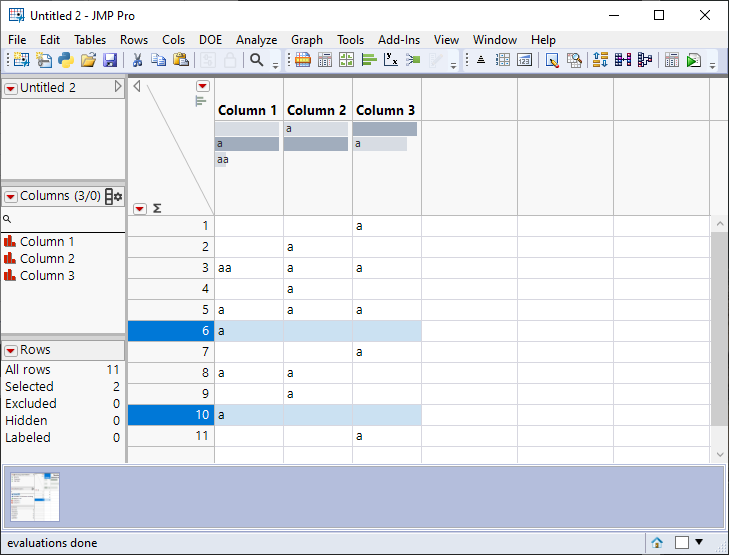Click the green bars toolbar icon
Viewport: 729px width, 555px height.
(x=369, y=60)
